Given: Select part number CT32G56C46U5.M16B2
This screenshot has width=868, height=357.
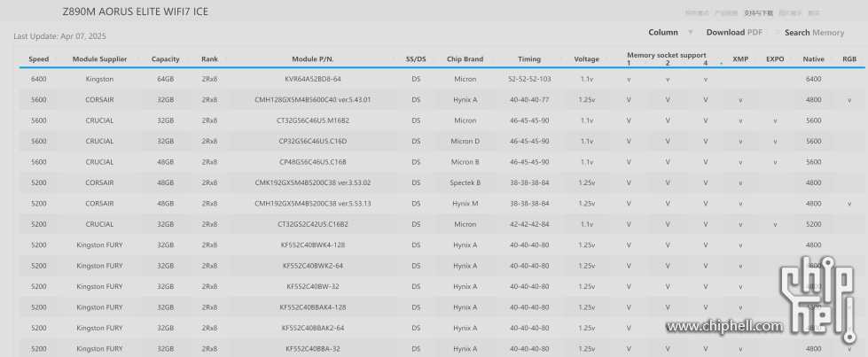Looking at the screenshot, I should (313, 120).
